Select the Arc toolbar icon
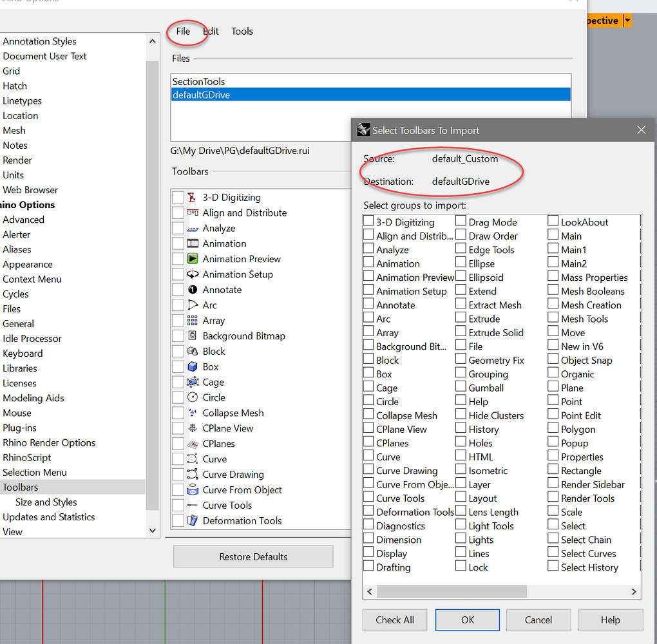 (x=191, y=305)
